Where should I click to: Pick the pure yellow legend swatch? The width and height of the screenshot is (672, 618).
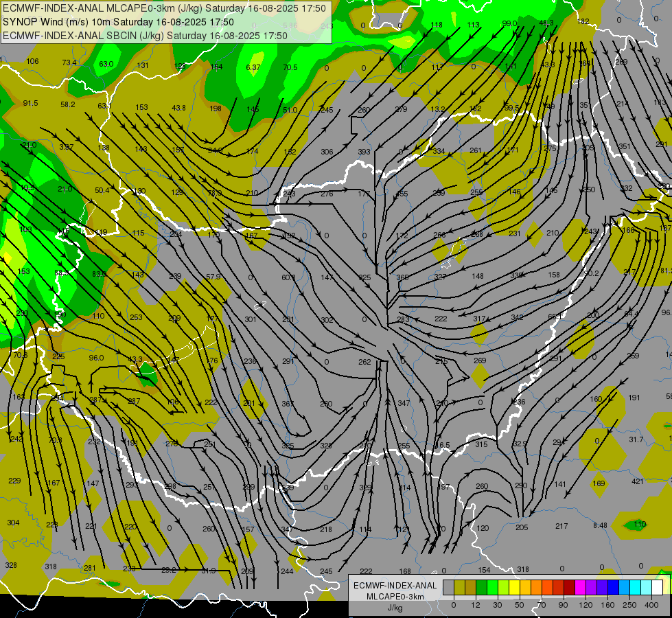tap(514, 587)
